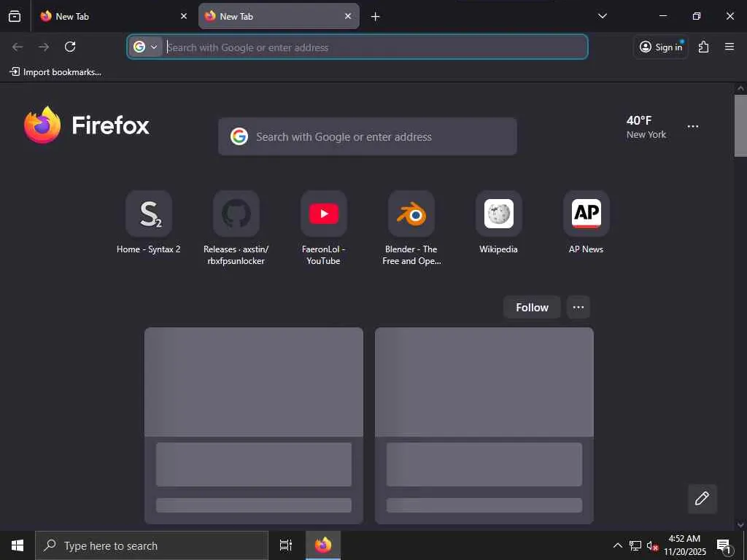Open the notification center icon
The image size is (747, 560).
click(x=724, y=546)
